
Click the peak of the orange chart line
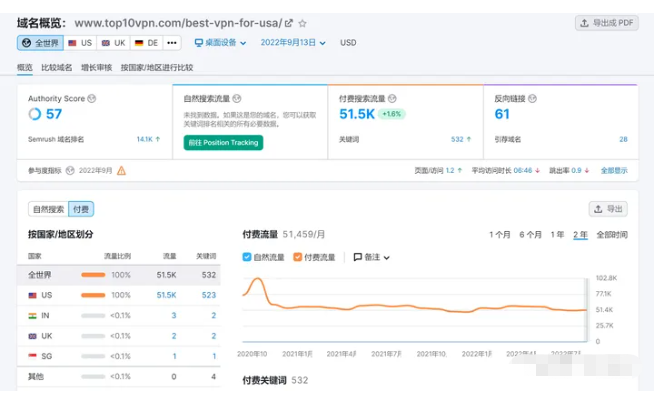258,279
